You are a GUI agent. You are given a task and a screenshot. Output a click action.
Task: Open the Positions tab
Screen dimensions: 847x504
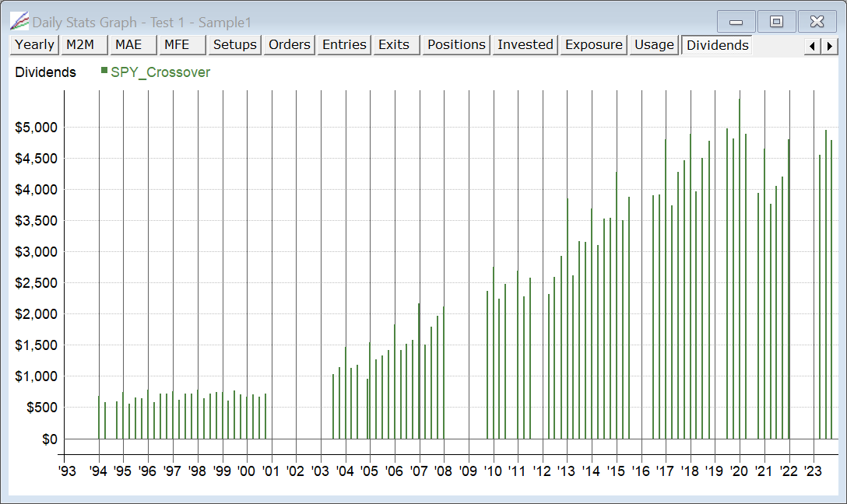click(456, 45)
